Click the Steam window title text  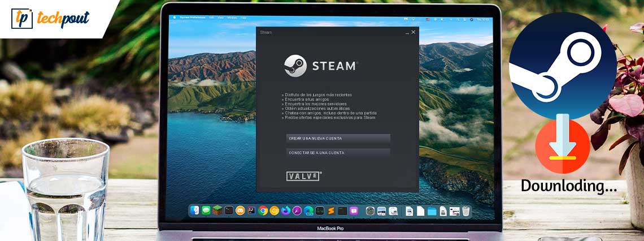point(266,32)
